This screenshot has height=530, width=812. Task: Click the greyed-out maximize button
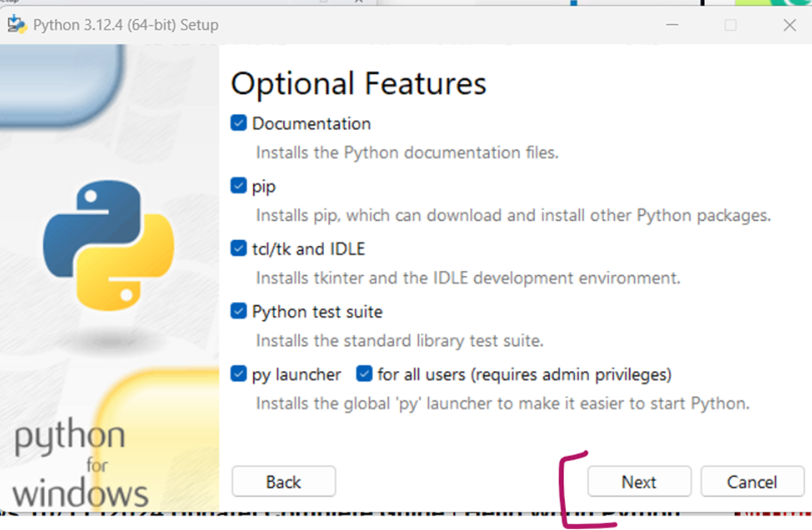pos(731,25)
